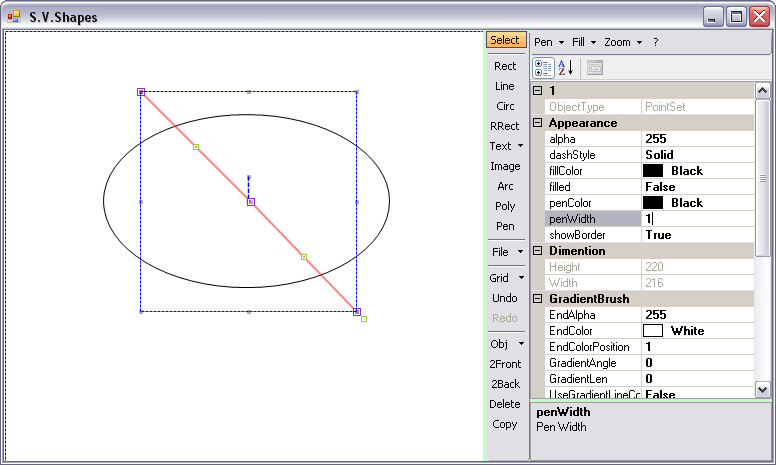Open the Text tool dropdown

tap(505, 146)
